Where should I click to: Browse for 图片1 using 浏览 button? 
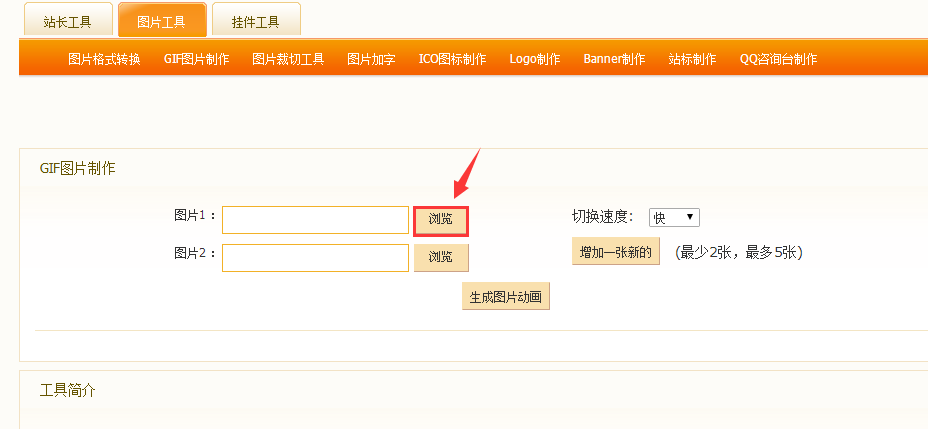441,221
